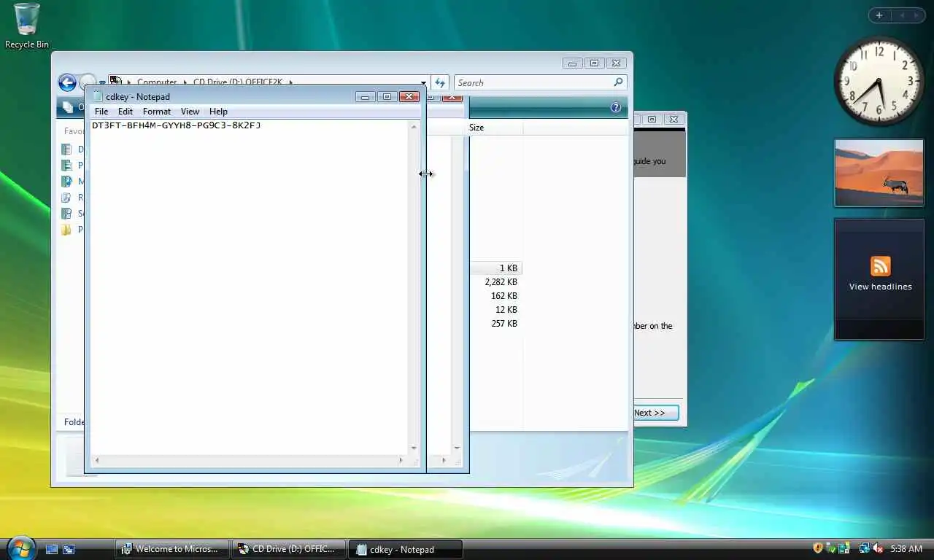Click the 162 KB file size cell

coord(504,296)
